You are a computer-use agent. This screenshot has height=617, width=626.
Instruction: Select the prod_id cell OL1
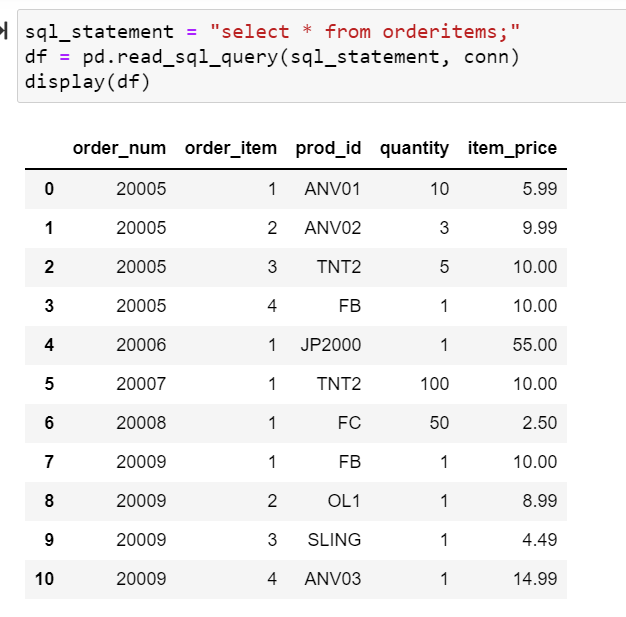(x=344, y=501)
